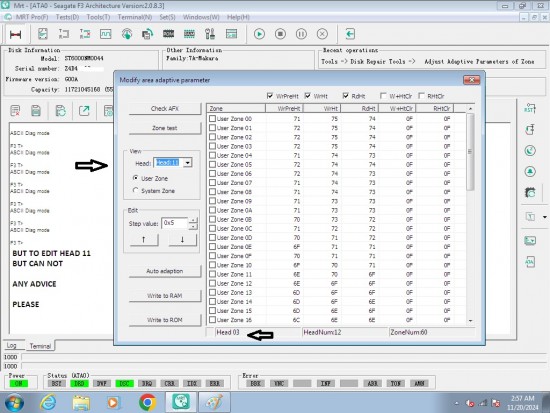Click the copy with signal toolbar icon
Viewport: 550px width, 413px height.
[x=147, y=34]
